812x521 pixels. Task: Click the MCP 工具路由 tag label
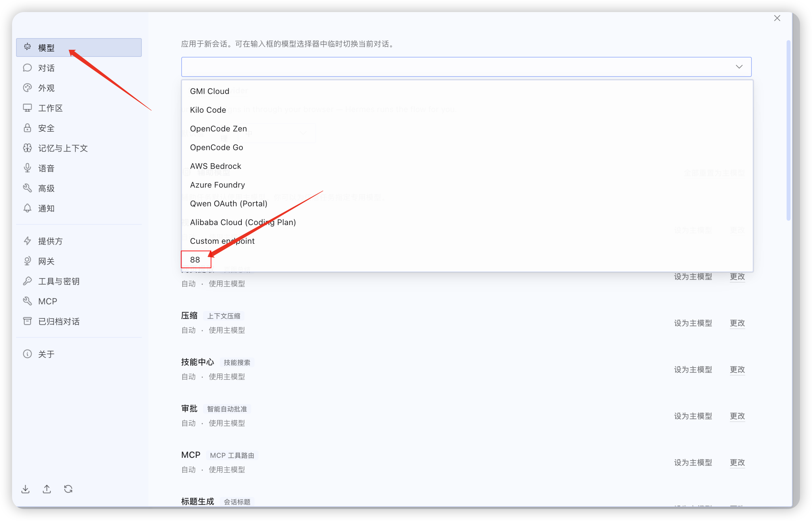click(x=232, y=456)
